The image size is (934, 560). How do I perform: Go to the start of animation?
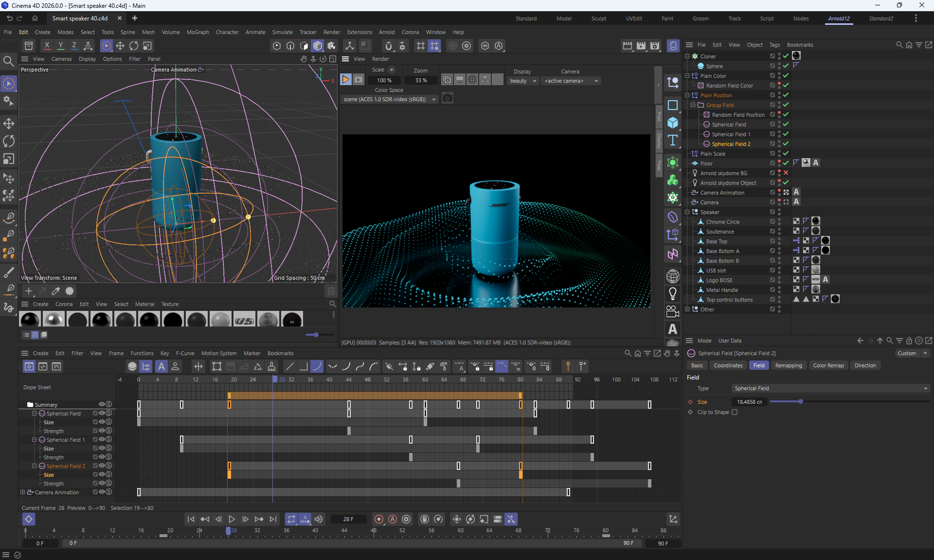[x=191, y=519]
